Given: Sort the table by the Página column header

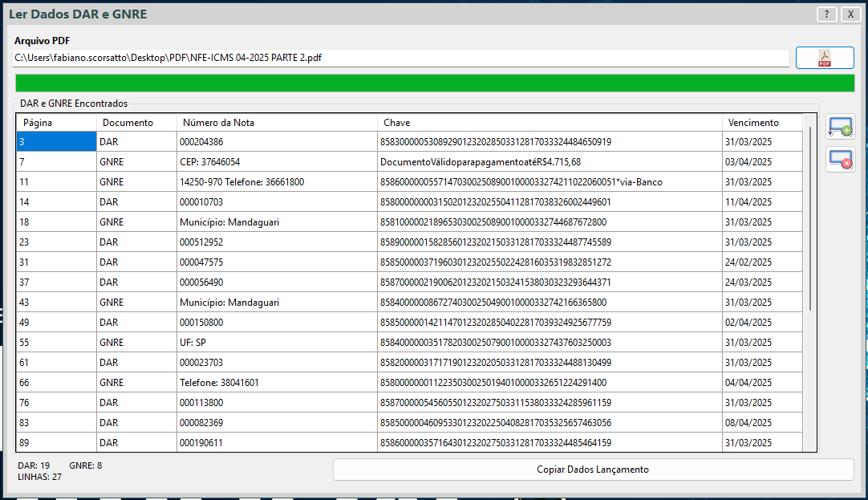Looking at the screenshot, I should coord(56,123).
